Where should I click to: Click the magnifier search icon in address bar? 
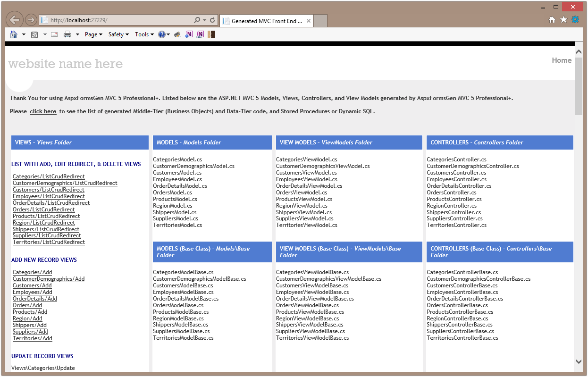click(197, 20)
